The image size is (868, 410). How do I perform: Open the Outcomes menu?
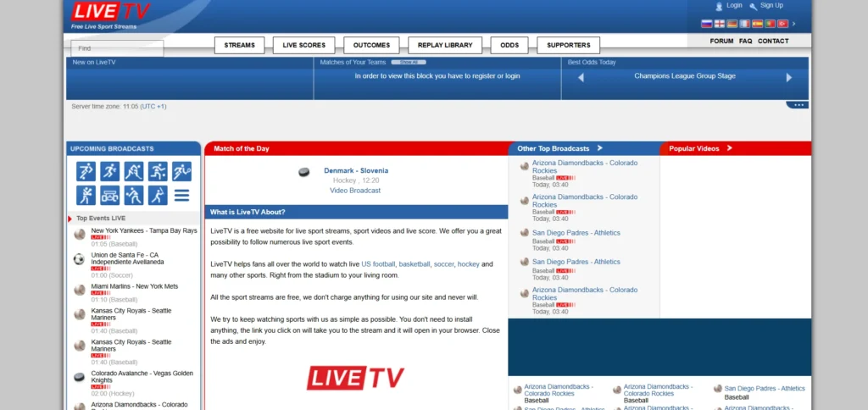371,46
